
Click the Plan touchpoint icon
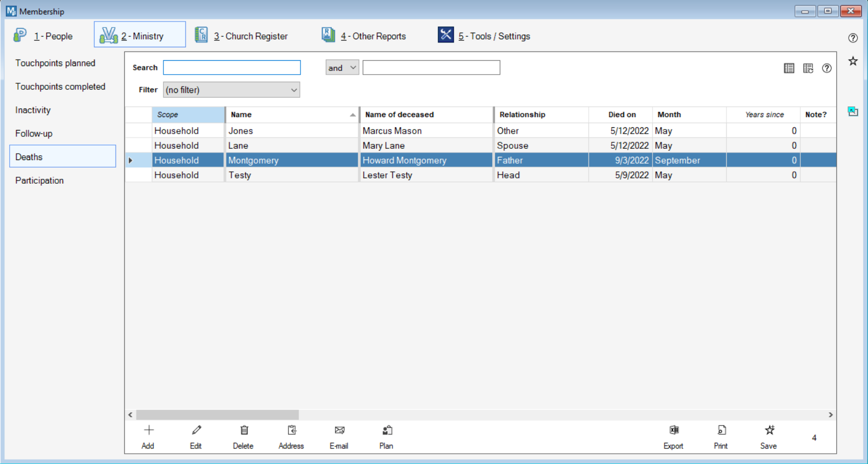(386, 431)
